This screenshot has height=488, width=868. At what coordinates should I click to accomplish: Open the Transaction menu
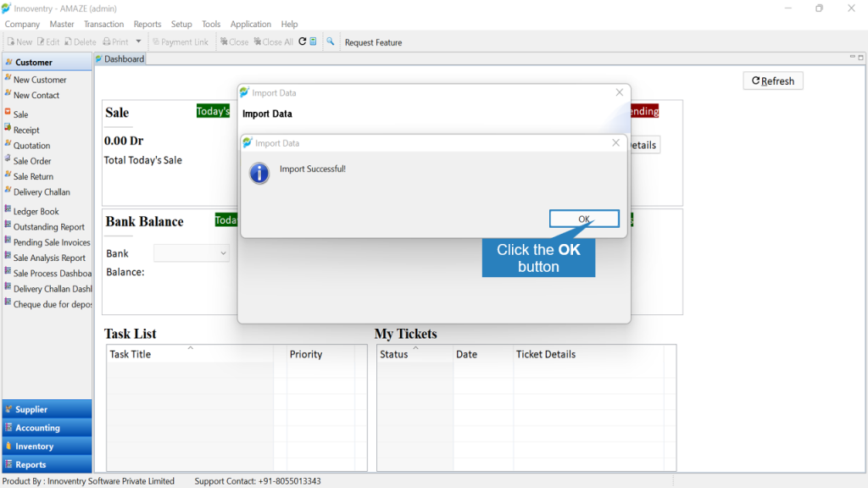point(103,25)
